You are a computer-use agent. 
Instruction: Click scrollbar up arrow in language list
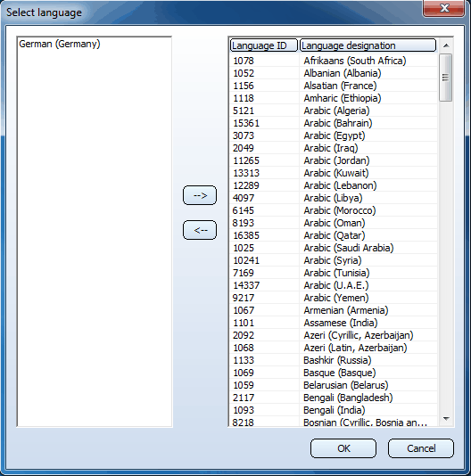(x=446, y=45)
